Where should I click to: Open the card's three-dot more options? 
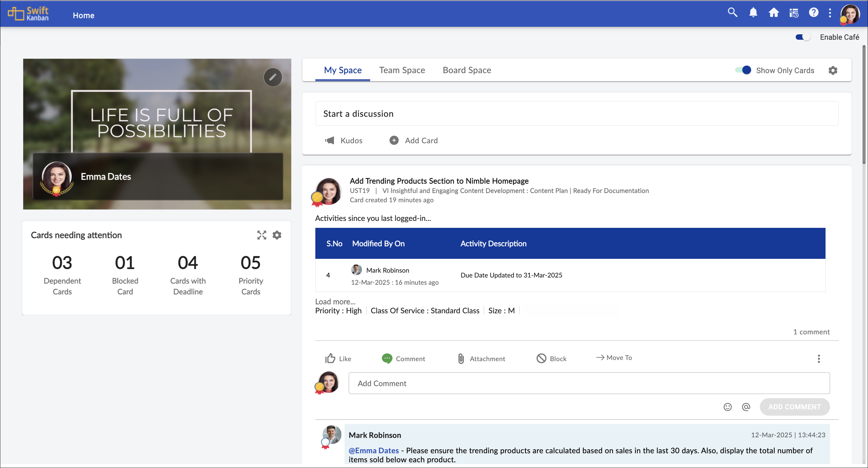pyautogui.click(x=819, y=358)
